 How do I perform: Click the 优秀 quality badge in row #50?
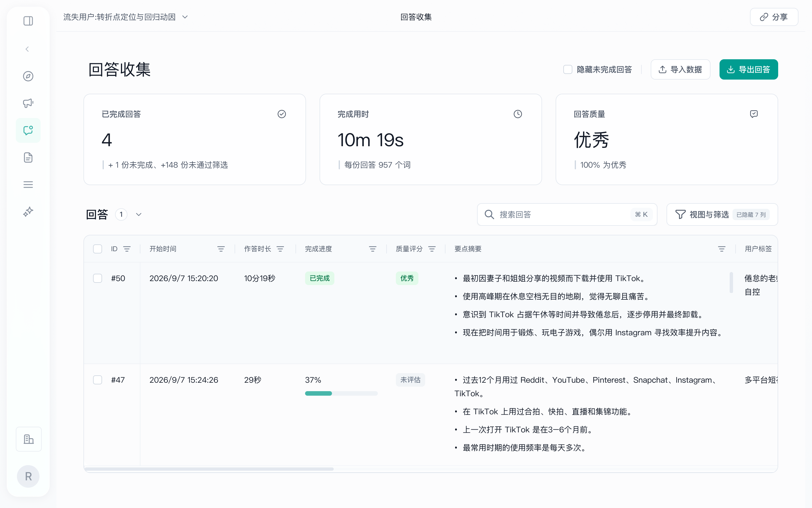click(407, 278)
